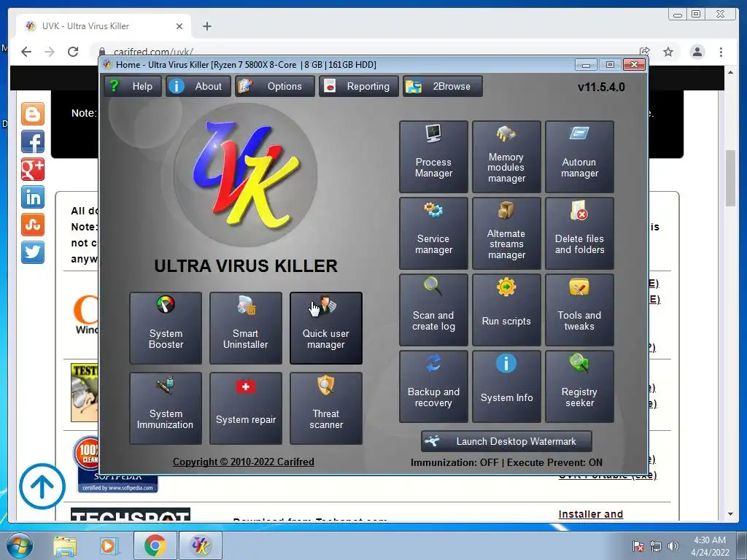Open the Process Manager tile

(x=433, y=157)
